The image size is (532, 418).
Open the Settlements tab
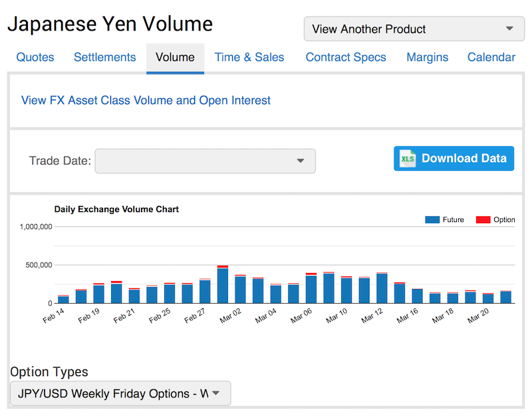104,57
